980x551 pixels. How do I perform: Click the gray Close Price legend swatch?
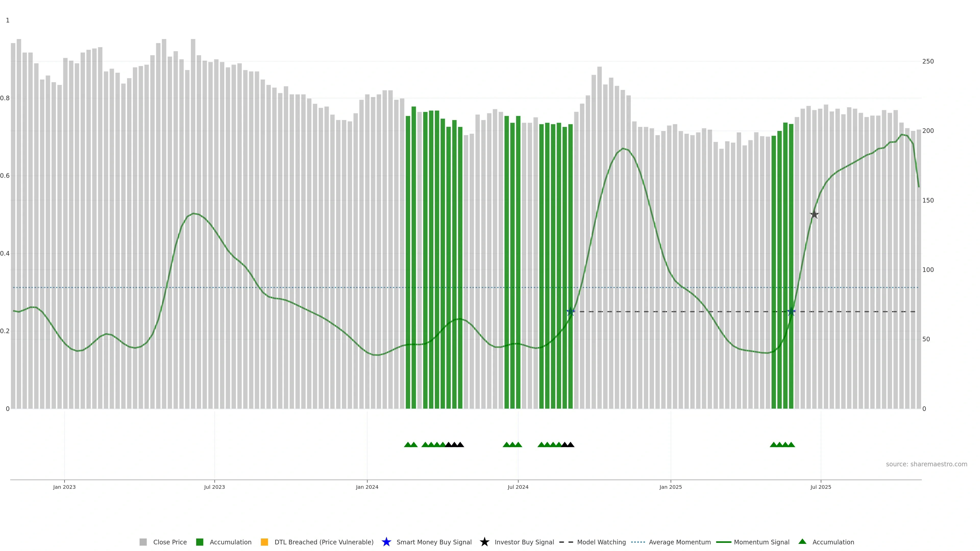[x=143, y=542]
